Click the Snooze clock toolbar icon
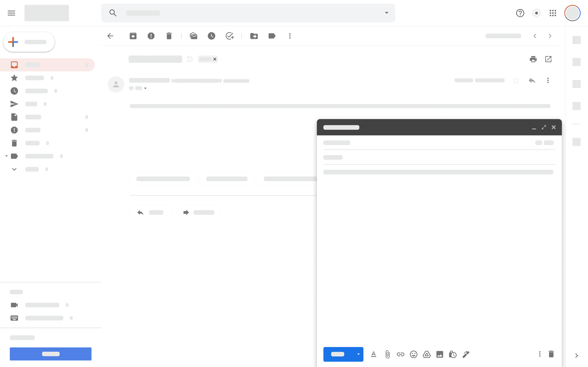The width and height of the screenshot is (588, 367). coord(211,36)
